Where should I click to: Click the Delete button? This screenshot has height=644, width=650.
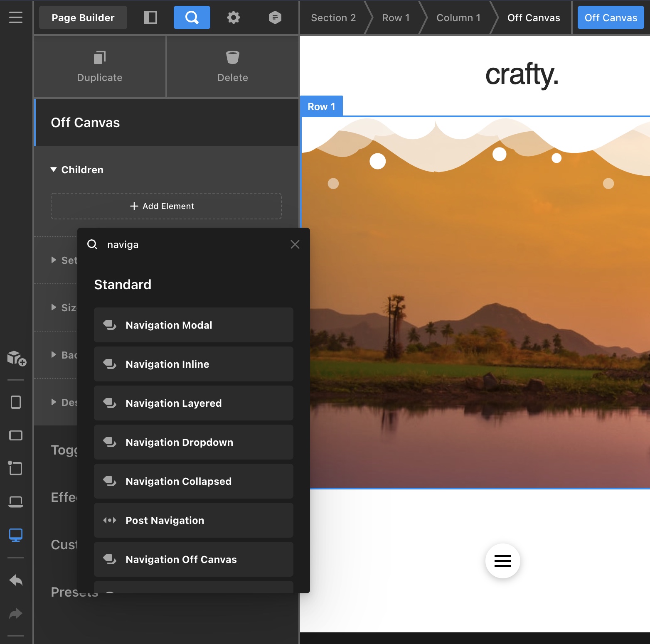[x=232, y=66]
